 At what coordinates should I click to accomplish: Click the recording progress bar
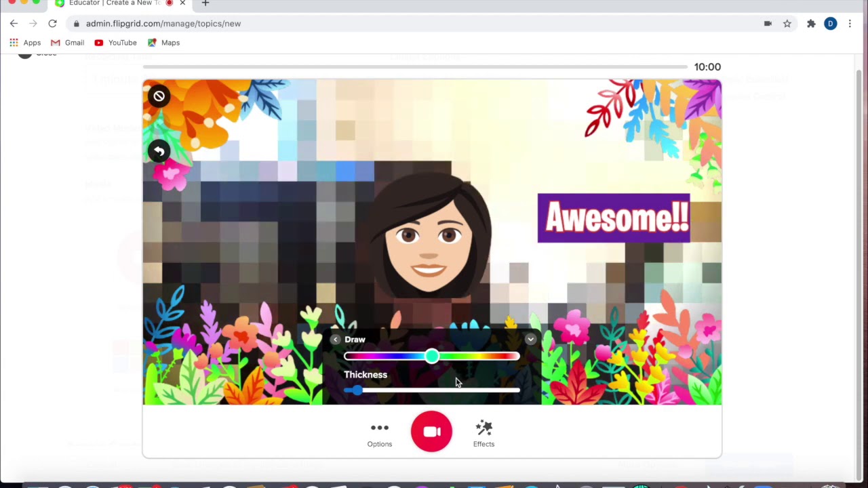point(415,66)
